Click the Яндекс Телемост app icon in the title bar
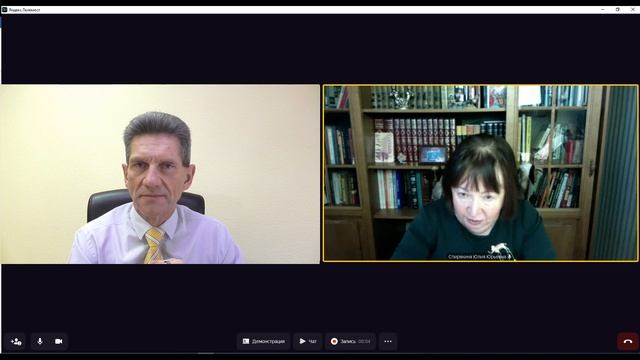The width and height of the screenshot is (640, 360). [x=4, y=10]
